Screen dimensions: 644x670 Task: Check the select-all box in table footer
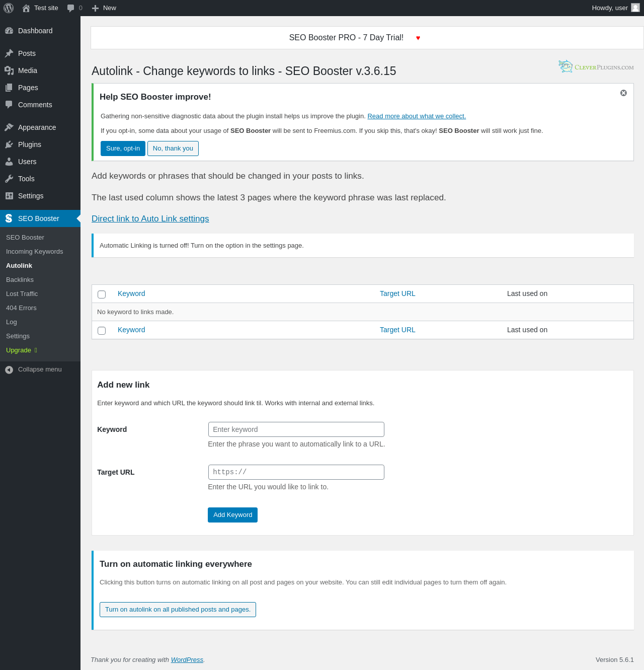pyautogui.click(x=102, y=331)
